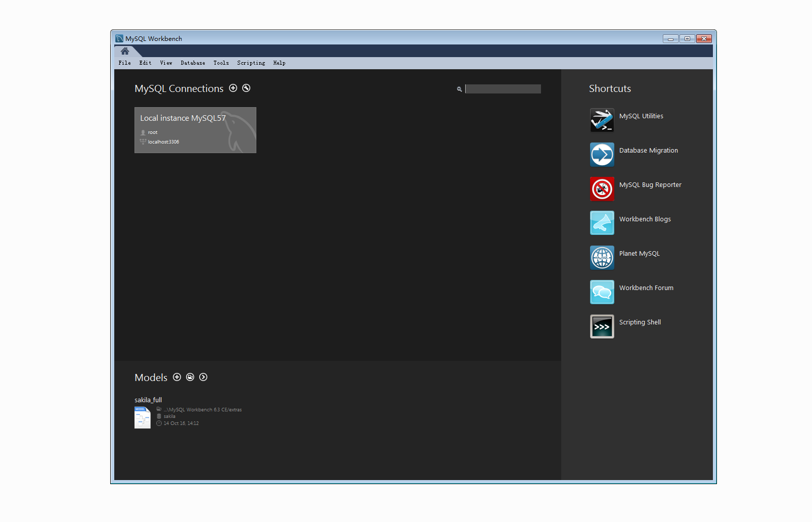Open the Planet MySQL label
812x522 pixels.
[x=640, y=254]
